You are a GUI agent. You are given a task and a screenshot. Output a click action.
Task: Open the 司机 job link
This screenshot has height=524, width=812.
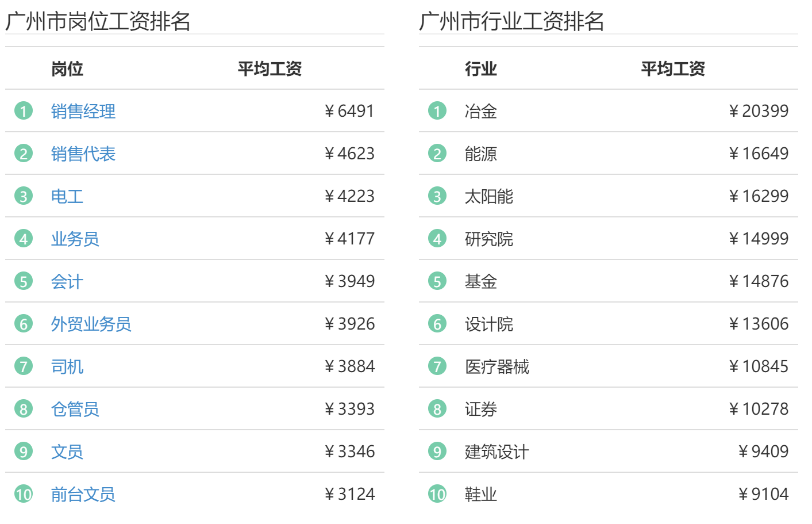click(x=67, y=366)
